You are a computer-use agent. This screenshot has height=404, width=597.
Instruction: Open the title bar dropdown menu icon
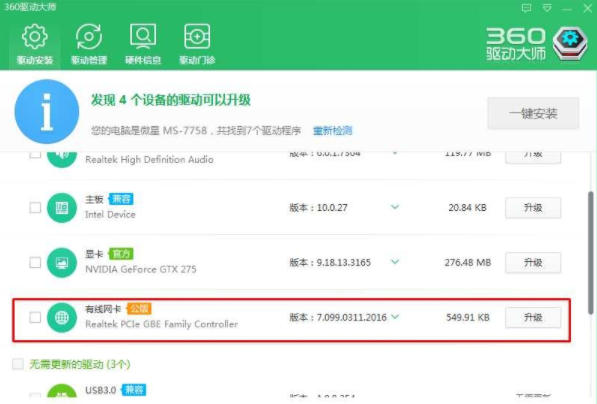pos(547,8)
